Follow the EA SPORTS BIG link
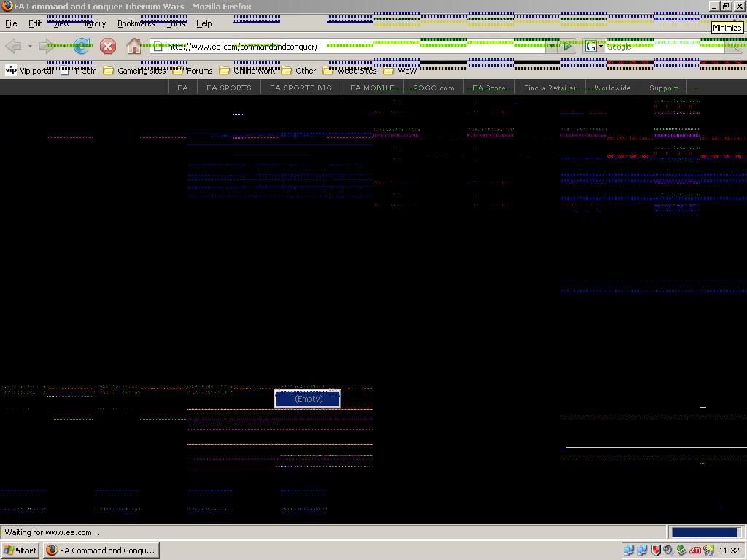This screenshot has width=747, height=560. [301, 87]
